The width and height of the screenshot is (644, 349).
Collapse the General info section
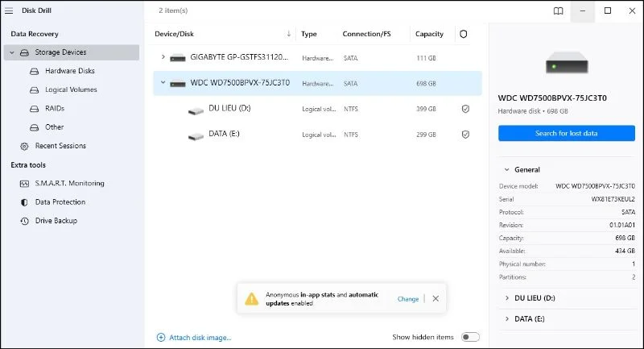(507, 170)
